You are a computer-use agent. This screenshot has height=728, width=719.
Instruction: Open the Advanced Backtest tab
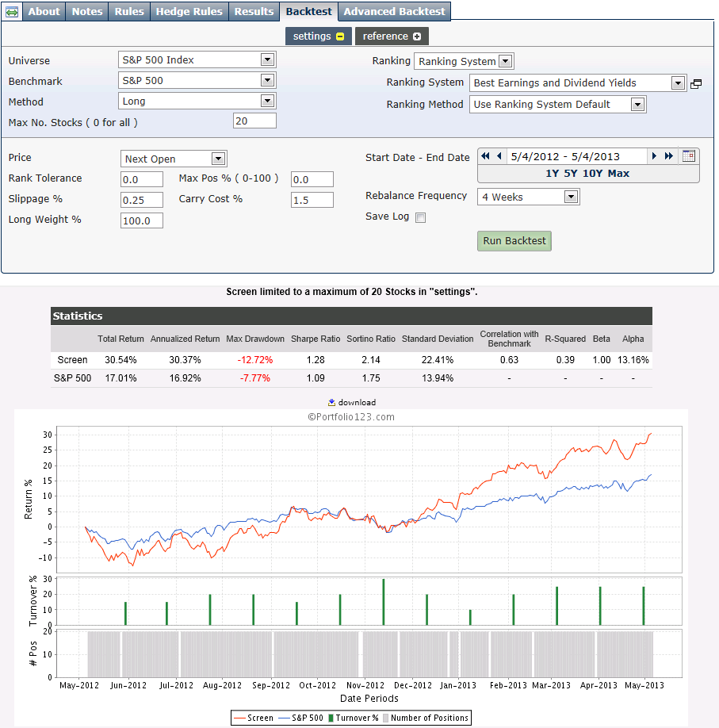pyautogui.click(x=394, y=11)
